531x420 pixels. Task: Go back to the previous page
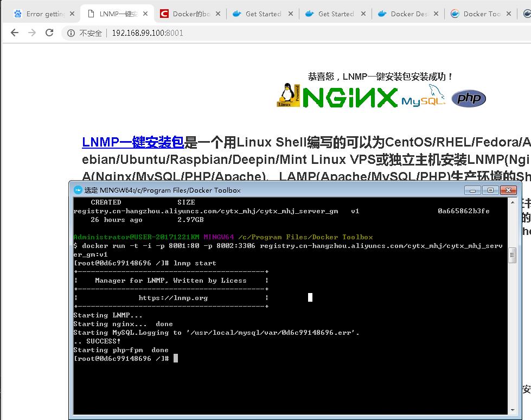click(15, 33)
